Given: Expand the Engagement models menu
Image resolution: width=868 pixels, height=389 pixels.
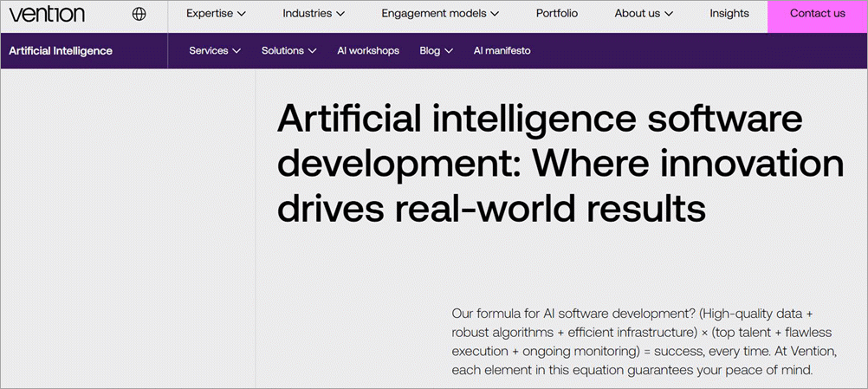Looking at the screenshot, I should click(440, 14).
